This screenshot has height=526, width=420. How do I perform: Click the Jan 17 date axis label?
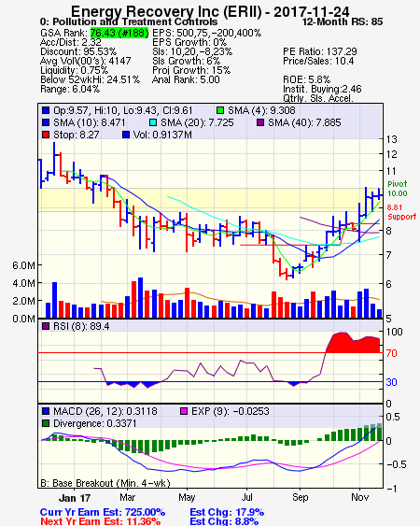point(75,498)
